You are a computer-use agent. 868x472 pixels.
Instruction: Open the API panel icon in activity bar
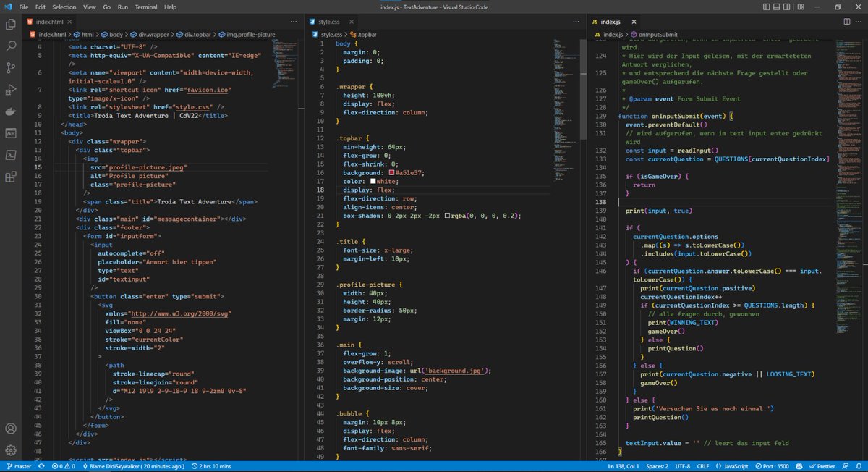pos(11,133)
